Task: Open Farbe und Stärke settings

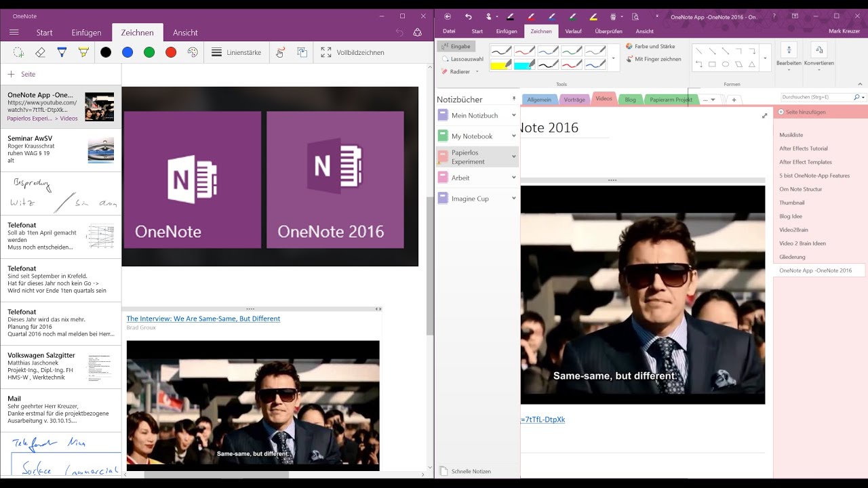Action: pos(650,46)
